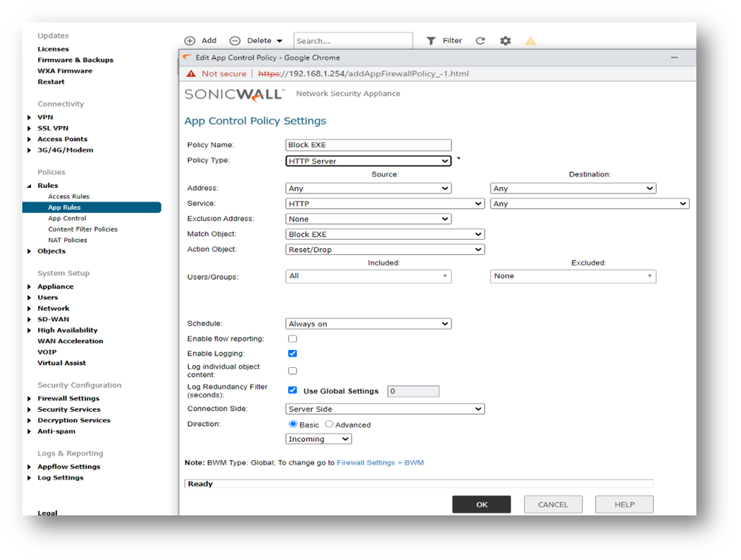Open Content Filter Policies
Image resolution: width=741 pixels, height=560 pixels.
83,229
